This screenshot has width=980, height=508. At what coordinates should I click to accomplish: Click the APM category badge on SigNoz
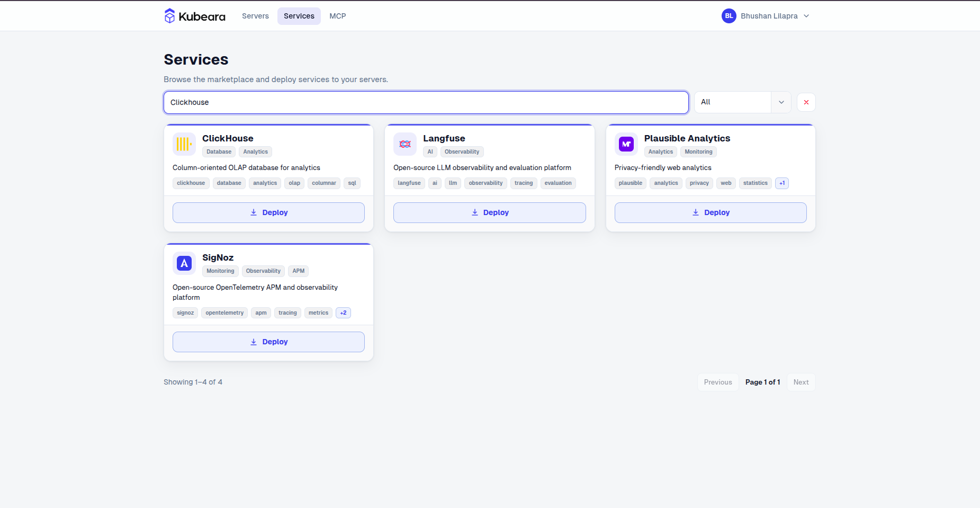[x=299, y=271]
